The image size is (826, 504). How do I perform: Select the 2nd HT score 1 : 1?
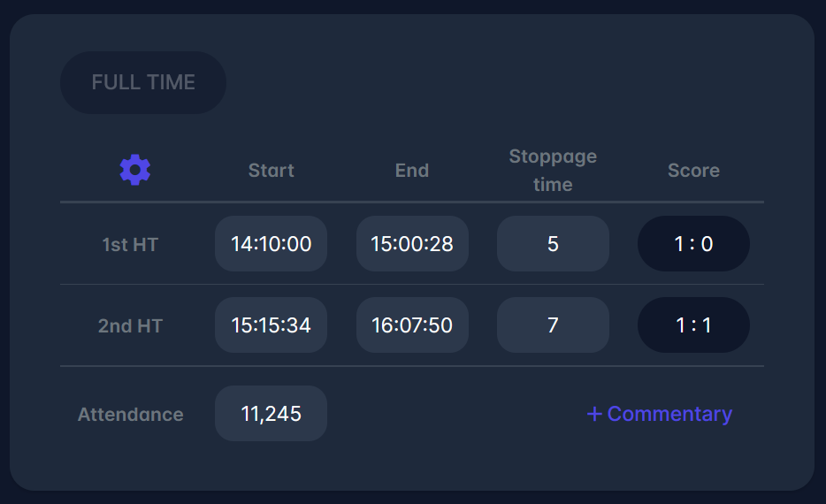(693, 325)
